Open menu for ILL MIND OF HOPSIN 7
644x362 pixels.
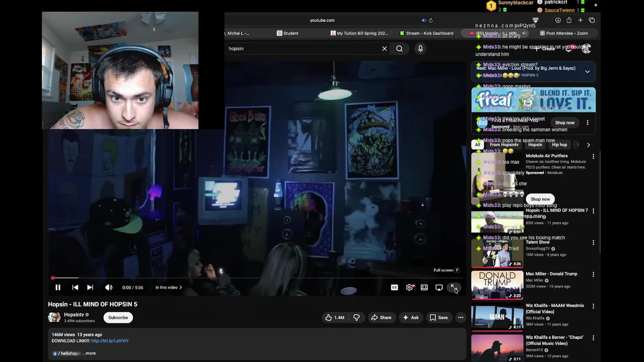tap(593, 211)
